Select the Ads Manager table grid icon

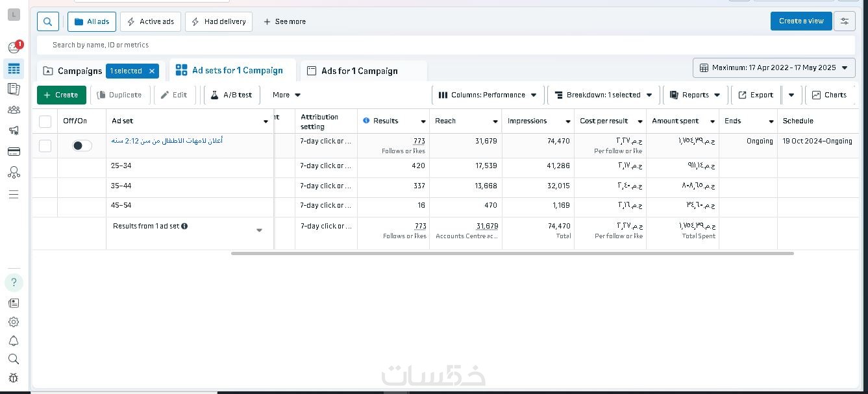click(x=14, y=69)
